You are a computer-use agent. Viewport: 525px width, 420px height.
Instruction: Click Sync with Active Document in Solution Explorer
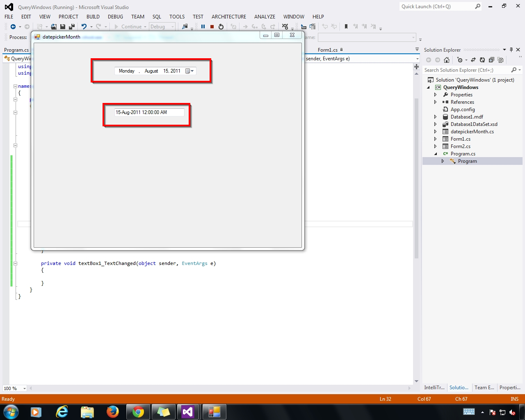click(x=473, y=59)
